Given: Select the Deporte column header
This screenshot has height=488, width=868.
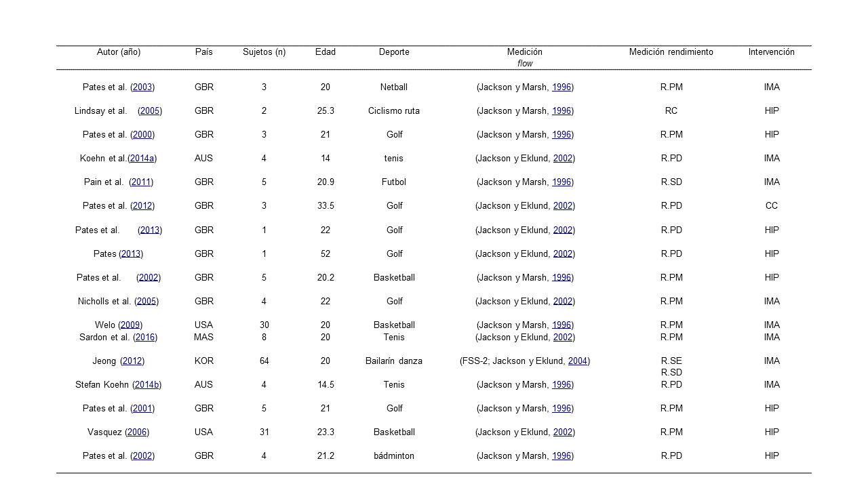Looking at the screenshot, I should tap(394, 52).
